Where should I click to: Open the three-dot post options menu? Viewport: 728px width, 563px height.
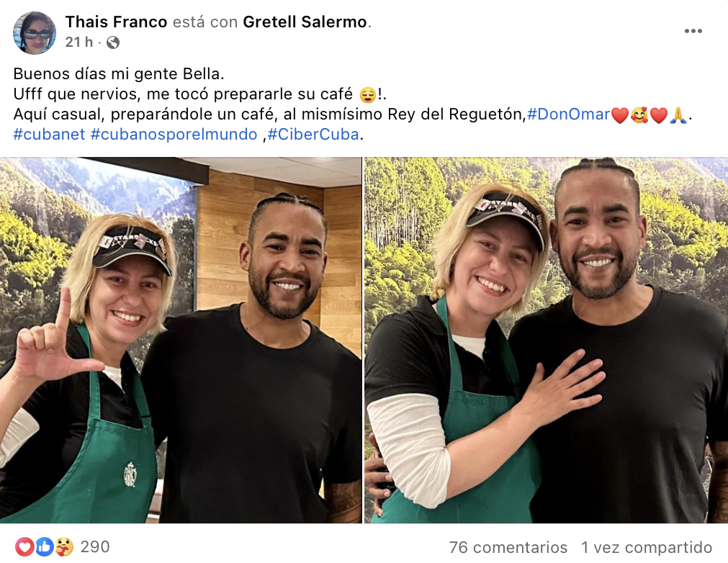click(x=693, y=31)
